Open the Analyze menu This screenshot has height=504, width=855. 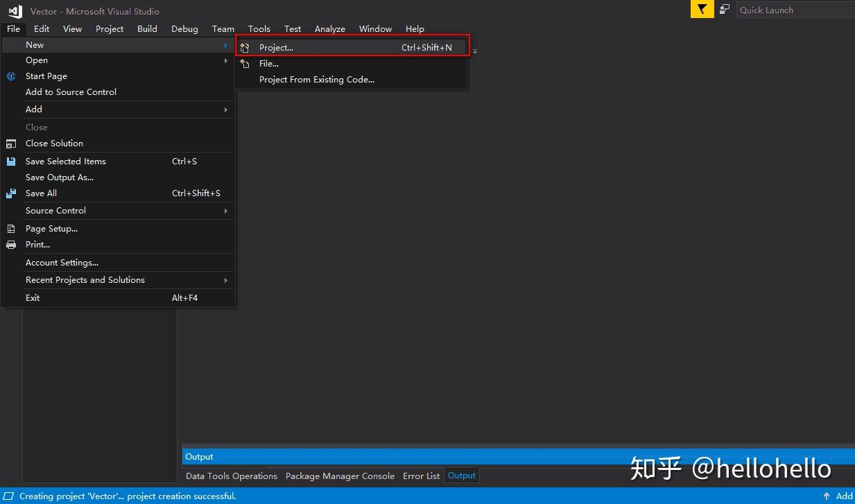click(x=330, y=29)
